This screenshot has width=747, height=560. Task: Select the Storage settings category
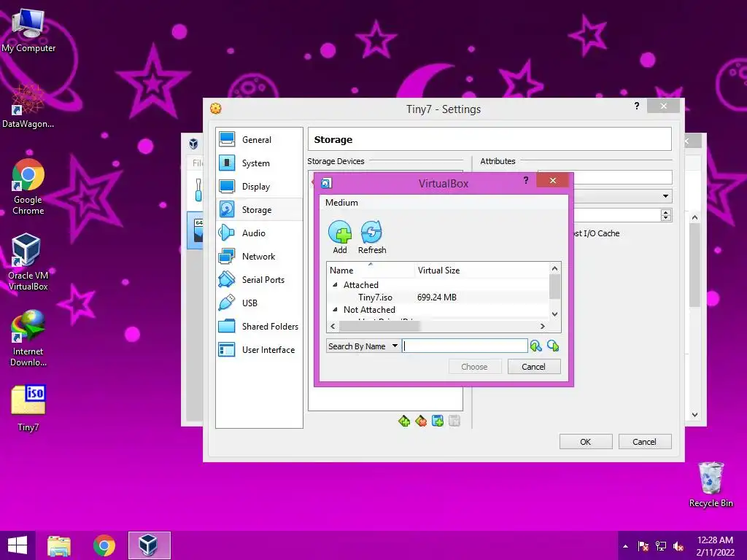coord(259,209)
